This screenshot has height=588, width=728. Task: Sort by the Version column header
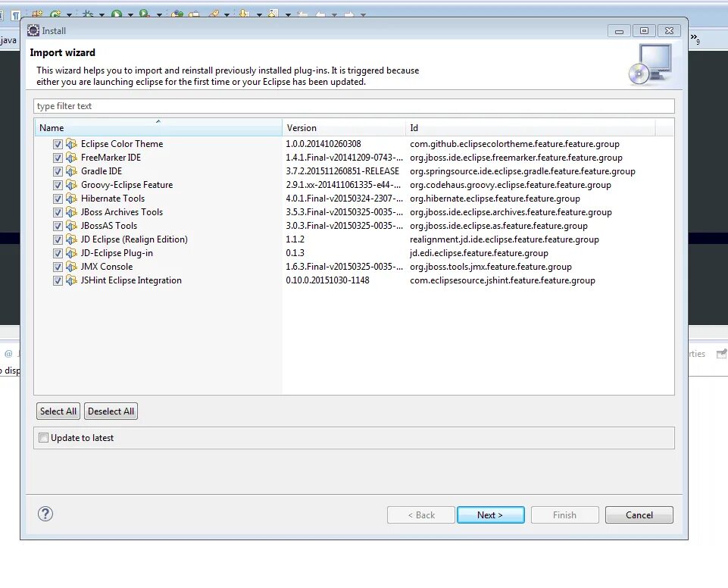pos(344,128)
